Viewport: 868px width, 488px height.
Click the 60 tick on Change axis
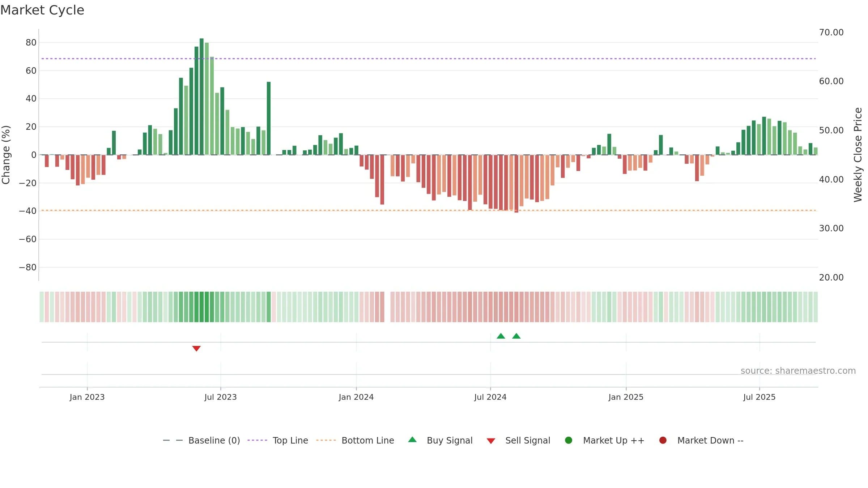pos(31,71)
